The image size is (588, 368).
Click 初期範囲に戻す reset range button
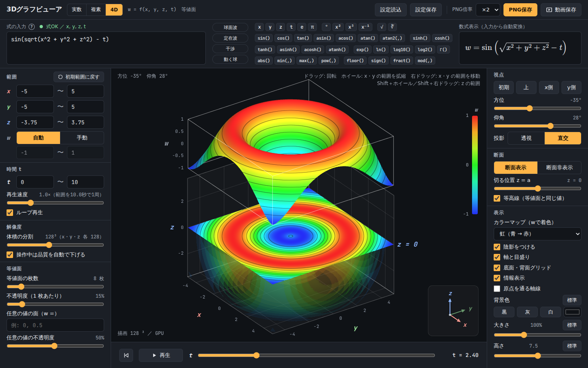click(79, 77)
